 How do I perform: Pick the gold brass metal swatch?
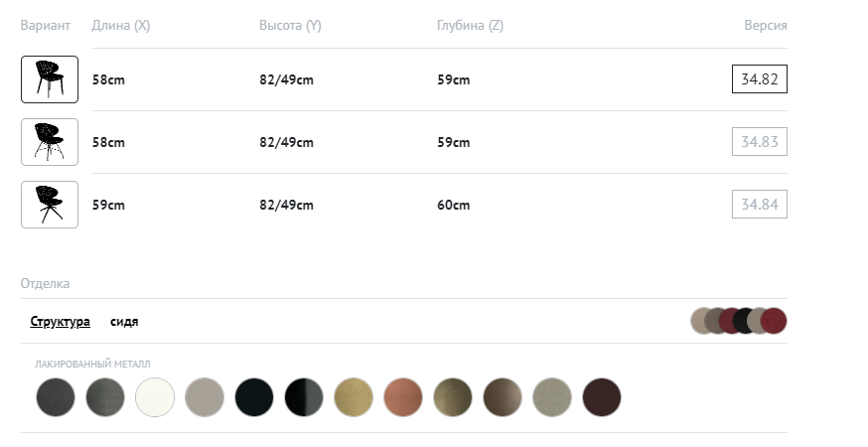[354, 397]
